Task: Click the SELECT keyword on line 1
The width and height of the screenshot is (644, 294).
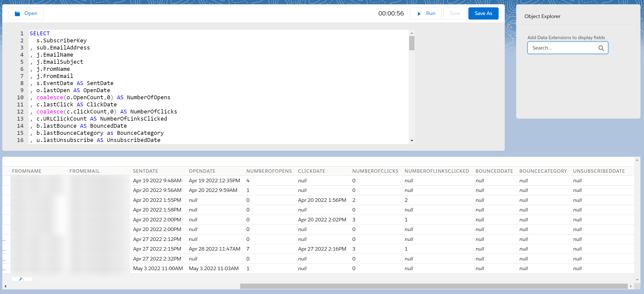Action: point(40,34)
